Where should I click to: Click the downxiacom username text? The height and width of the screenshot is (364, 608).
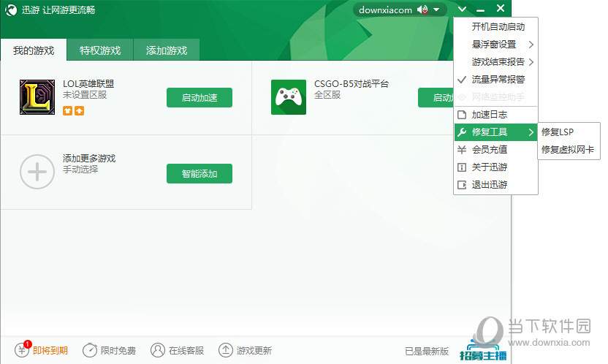[x=385, y=10]
